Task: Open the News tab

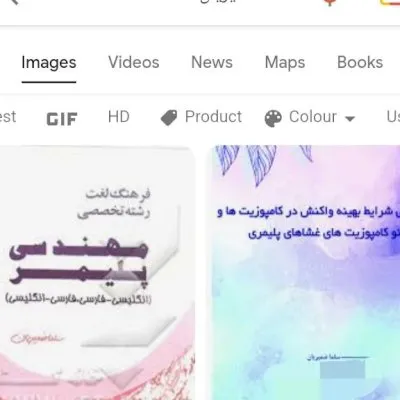Action: click(212, 62)
